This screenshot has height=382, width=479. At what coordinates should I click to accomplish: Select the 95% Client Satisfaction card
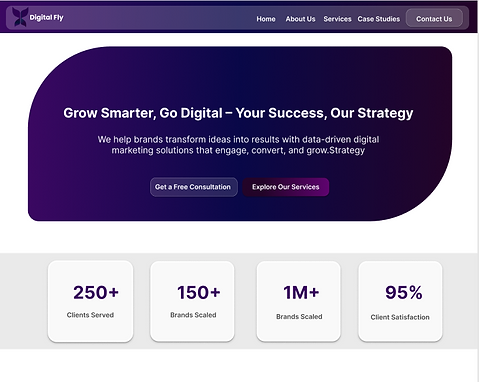tap(400, 301)
